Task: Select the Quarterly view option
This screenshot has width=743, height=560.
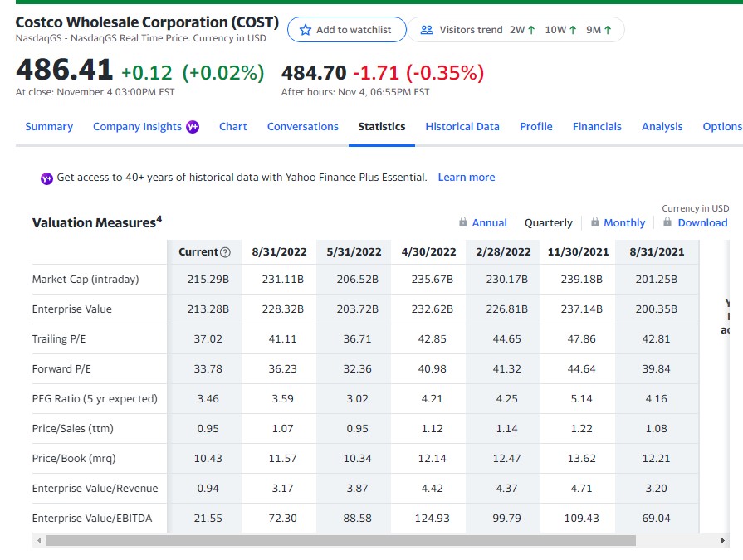Action: (548, 222)
